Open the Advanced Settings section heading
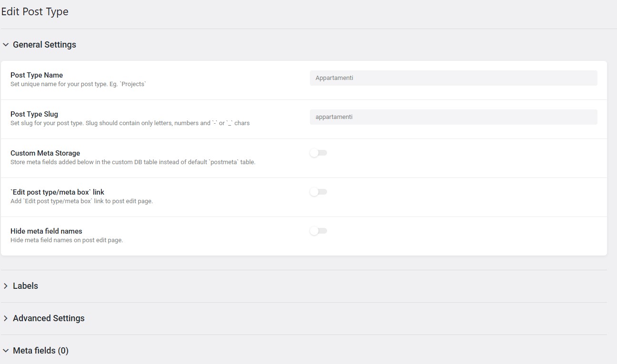The height and width of the screenshot is (364, 617). (x=49, y=318)
